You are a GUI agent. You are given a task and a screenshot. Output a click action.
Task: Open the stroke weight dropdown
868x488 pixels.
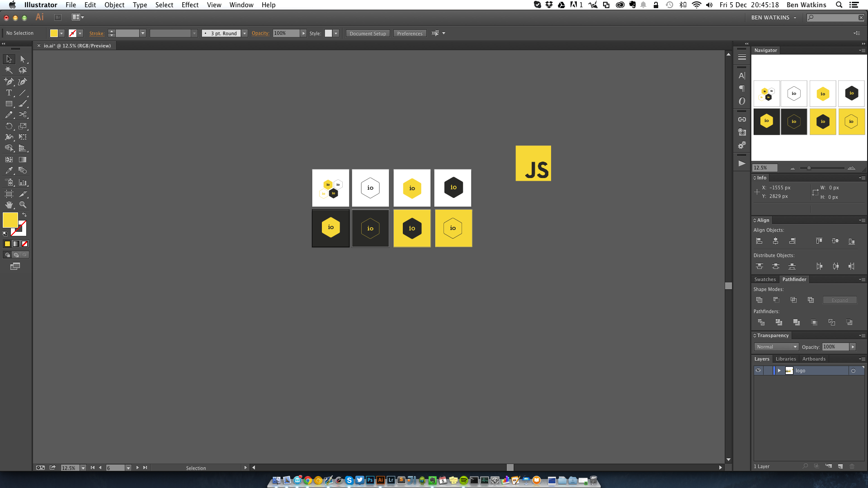point(143,33)
